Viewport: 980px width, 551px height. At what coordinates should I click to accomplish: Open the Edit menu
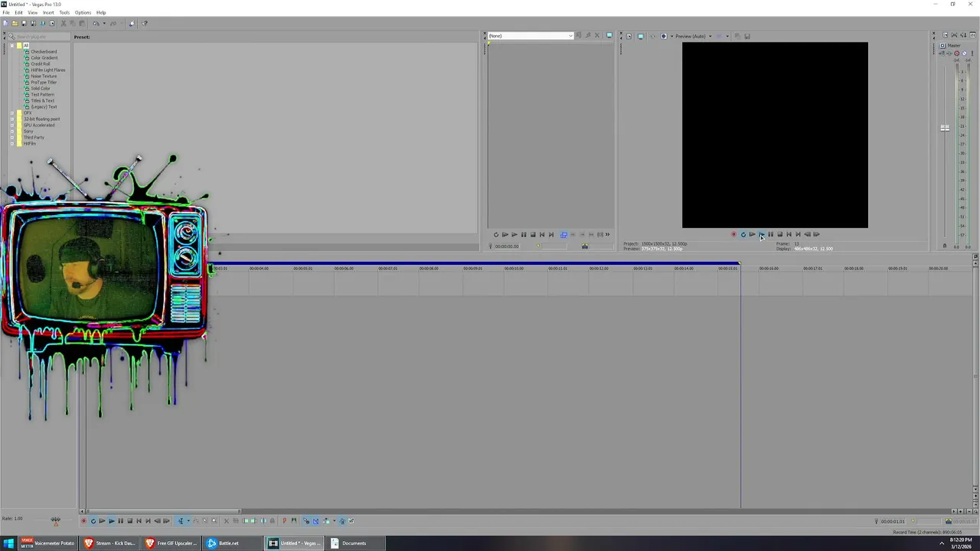coord(18,12)
